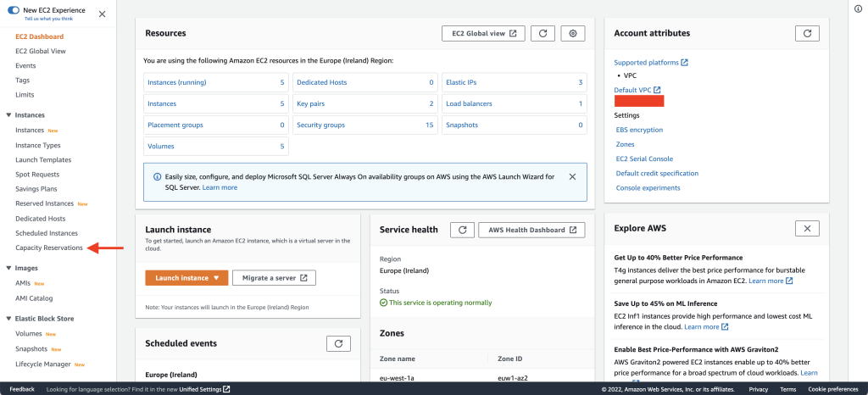This screenshot has height=395, width=868.
Task: Open Reserved Instances in sidebar
Action: pyautogui.click(x=44, y=203)
